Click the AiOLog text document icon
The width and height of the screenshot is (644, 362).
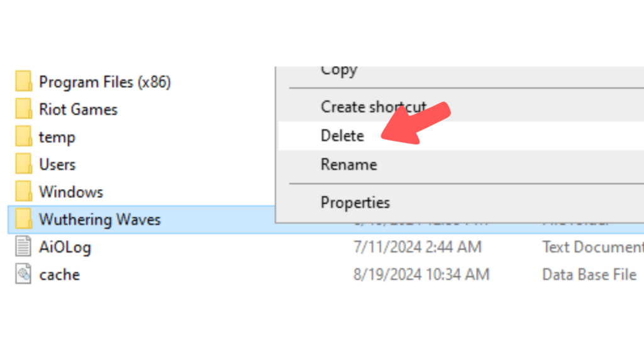(23, 246)
